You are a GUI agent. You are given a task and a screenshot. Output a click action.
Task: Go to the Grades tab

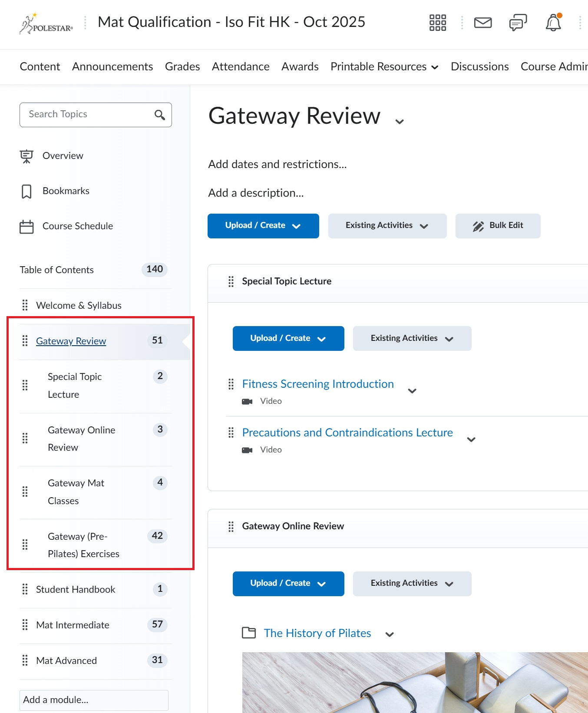[182, 66]
